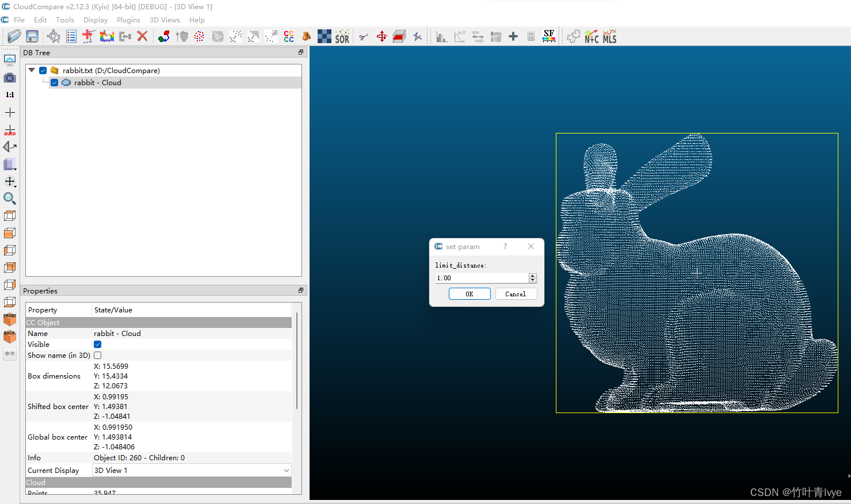The height and width of the screenshot is (504, 851).
Task: Set the BACK view
Action: click(x=10, y=337)
